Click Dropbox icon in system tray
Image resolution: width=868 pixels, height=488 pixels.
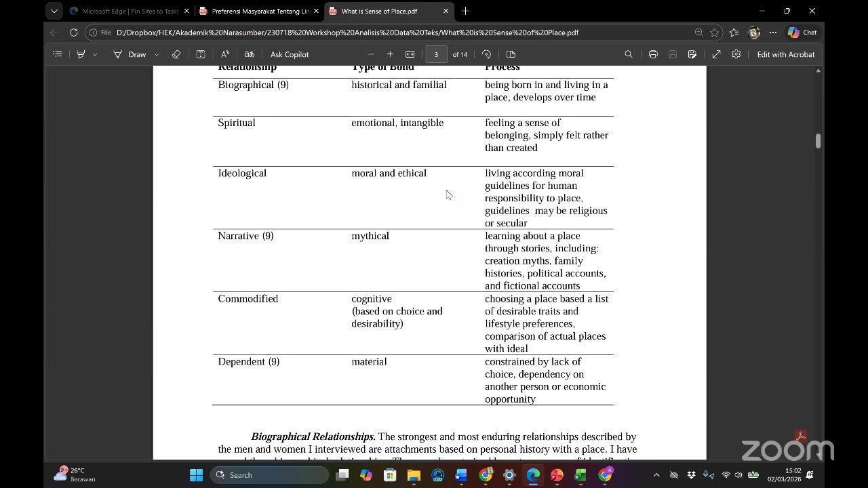(x=691, y=475)
